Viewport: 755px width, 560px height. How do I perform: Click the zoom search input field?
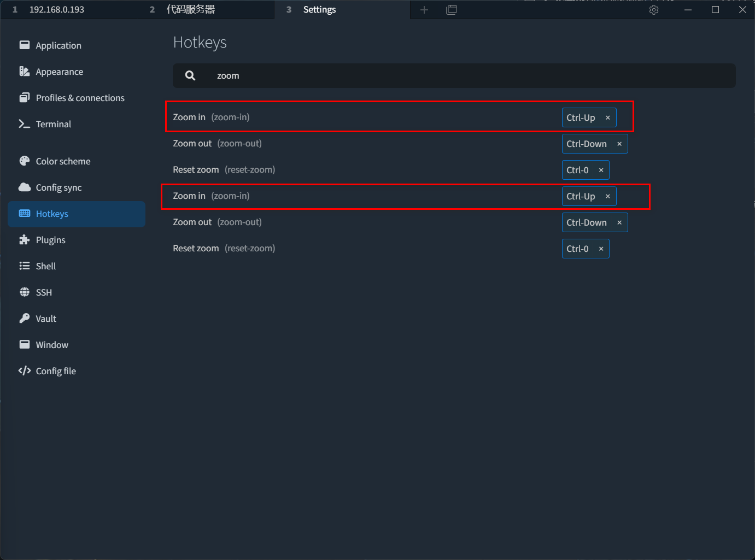454,75
